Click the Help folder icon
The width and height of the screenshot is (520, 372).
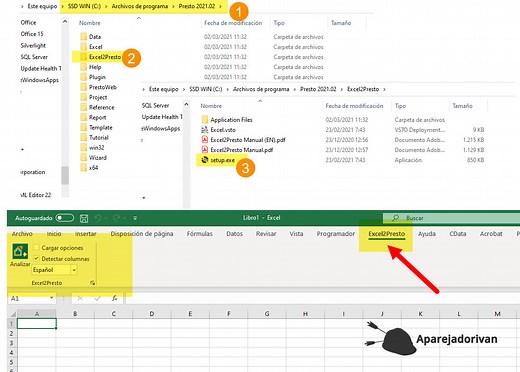(83, 67)
